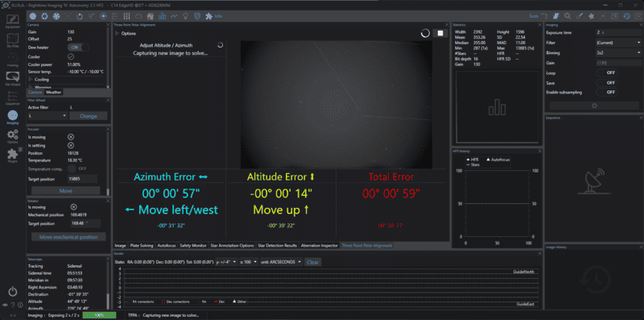The image size is (644, 320).
Task: Toggle the rotator panel icon in toolbar
Action: pyautogui.click(x=80, y=16)
